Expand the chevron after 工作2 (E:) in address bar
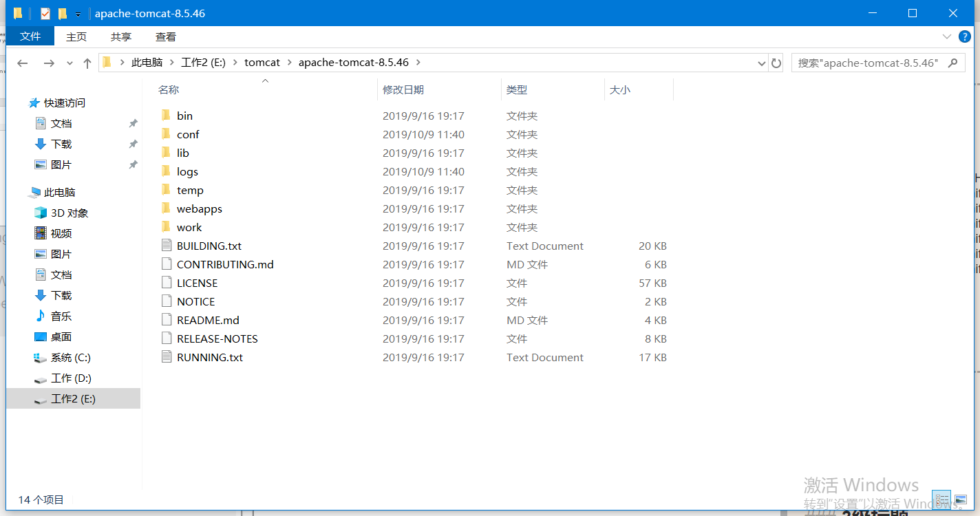 (235, 63)
